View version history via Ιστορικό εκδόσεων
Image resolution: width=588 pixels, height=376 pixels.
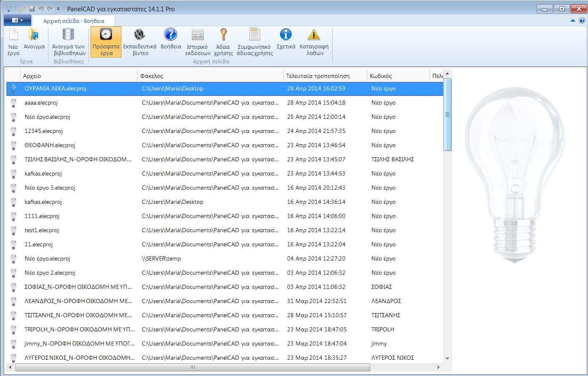tap(197, 42)
